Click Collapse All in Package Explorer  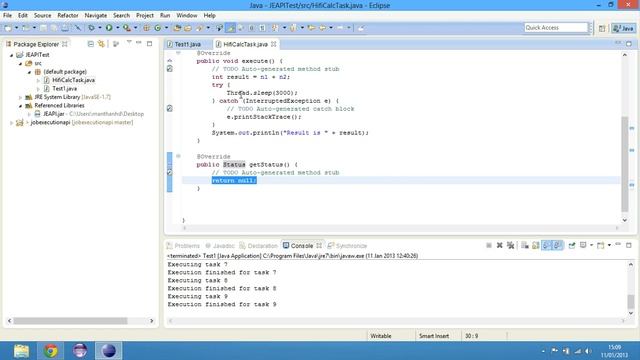[x=91, y=44]
